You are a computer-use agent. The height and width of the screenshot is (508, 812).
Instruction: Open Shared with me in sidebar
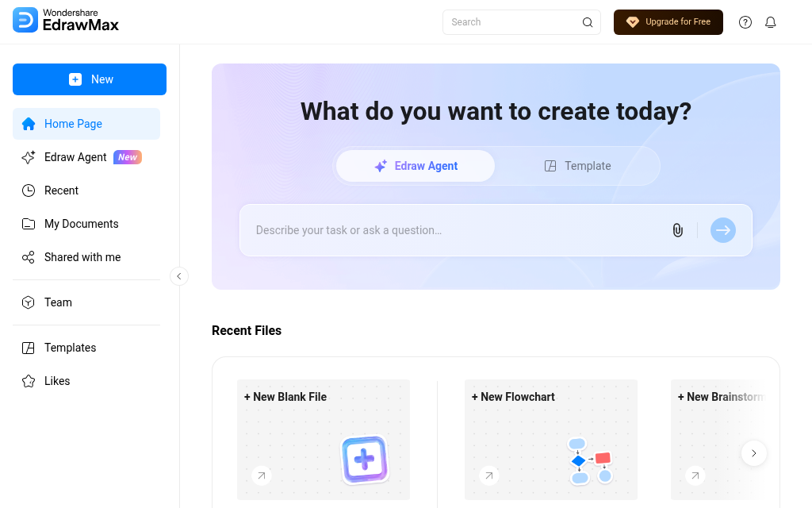pos(86,257)
